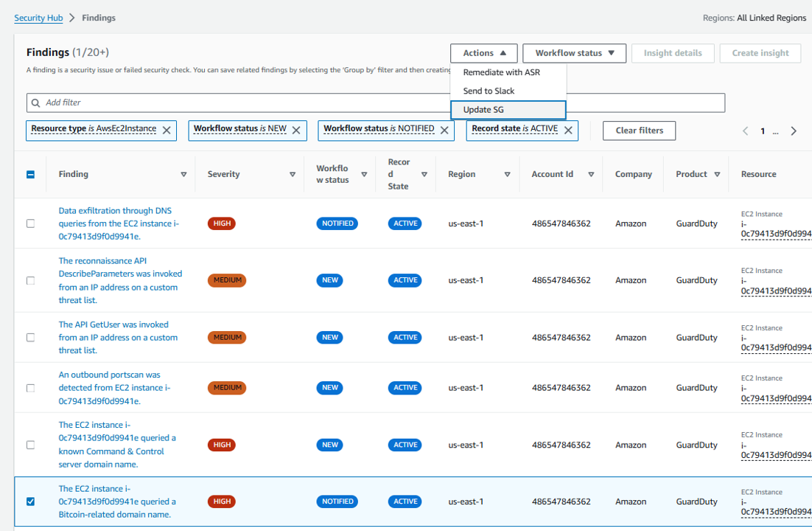The image size is (812, 531).
Task: Click the Workflow status is NEW filter label
Action: [x=239, y=128]
